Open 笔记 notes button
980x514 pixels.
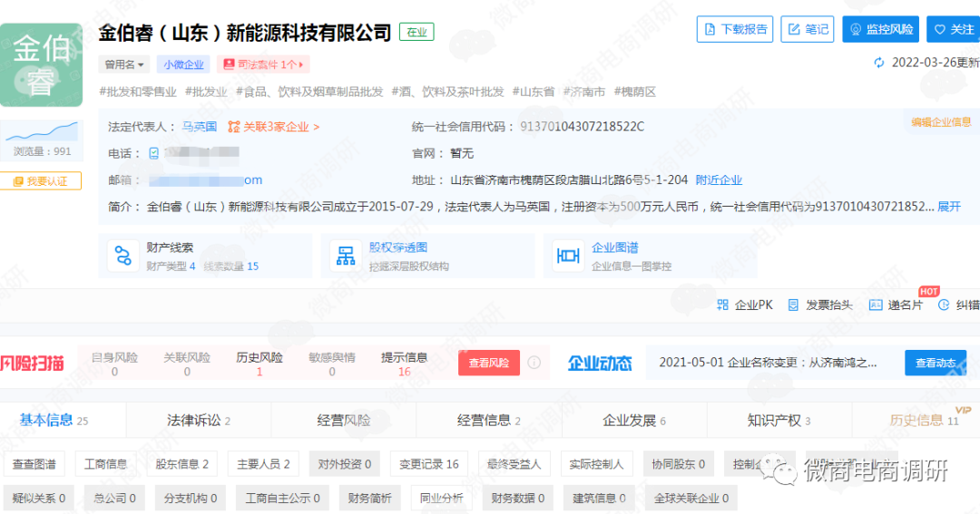pyautogui.click(x=807, y=29)
